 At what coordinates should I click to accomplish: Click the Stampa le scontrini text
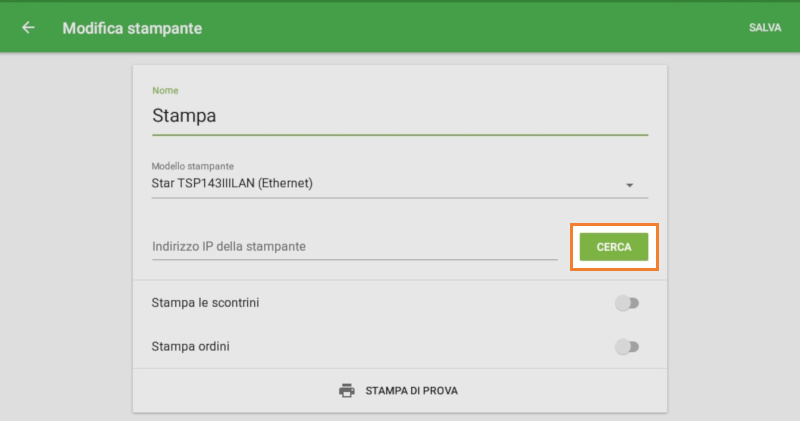(x=205, y=302)
